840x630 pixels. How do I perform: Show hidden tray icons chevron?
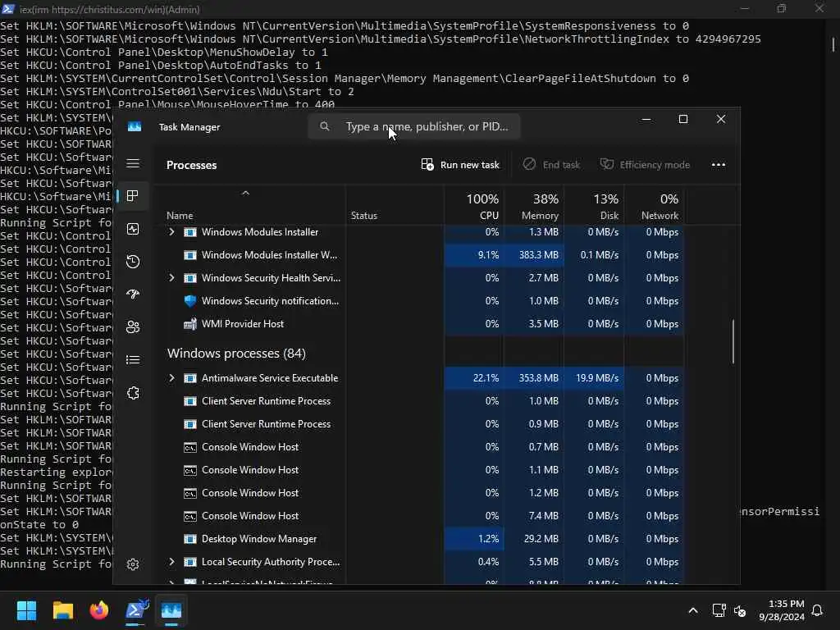click(692, 610)
